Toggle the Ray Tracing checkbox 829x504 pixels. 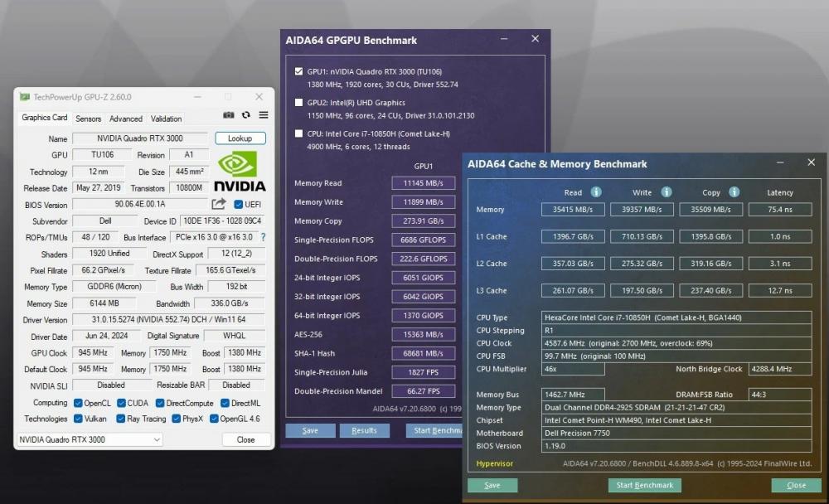tap(120, 419)
